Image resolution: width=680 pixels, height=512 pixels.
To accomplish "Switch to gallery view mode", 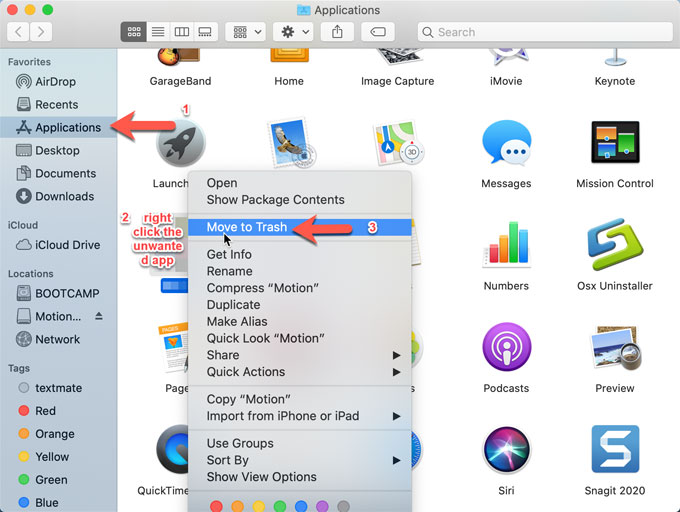I will point(205,32).
